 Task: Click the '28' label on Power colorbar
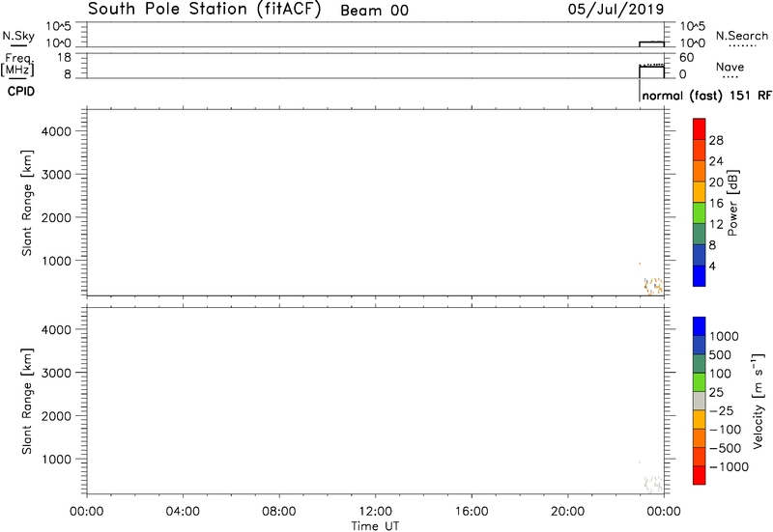point(716,140)
